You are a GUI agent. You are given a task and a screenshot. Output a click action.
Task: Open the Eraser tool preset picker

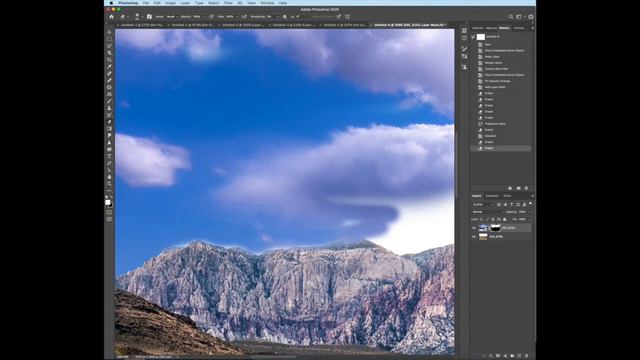pos(123,17)
